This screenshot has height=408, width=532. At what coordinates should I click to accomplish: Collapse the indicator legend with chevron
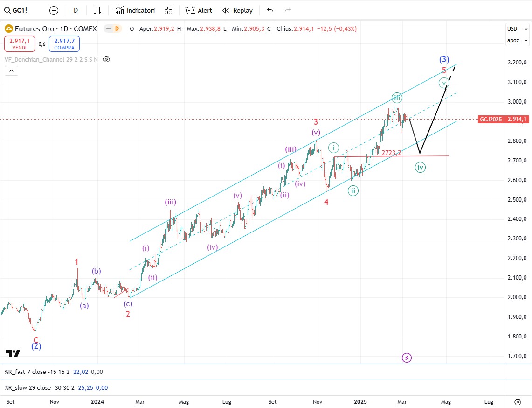pos(12,71)
